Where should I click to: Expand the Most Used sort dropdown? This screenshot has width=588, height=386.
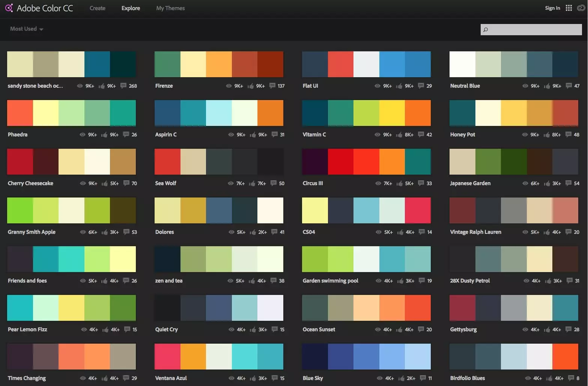(26, 29)
